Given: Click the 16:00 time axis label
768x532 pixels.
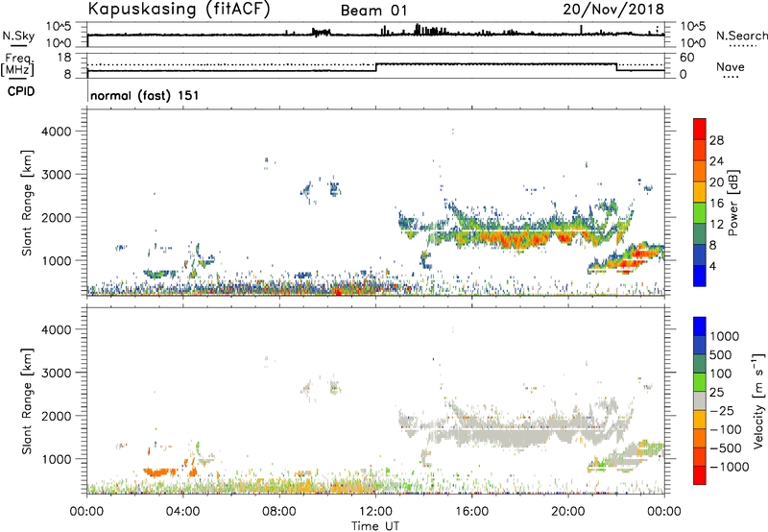Looking at the screenshot, I should click(472, 512).
